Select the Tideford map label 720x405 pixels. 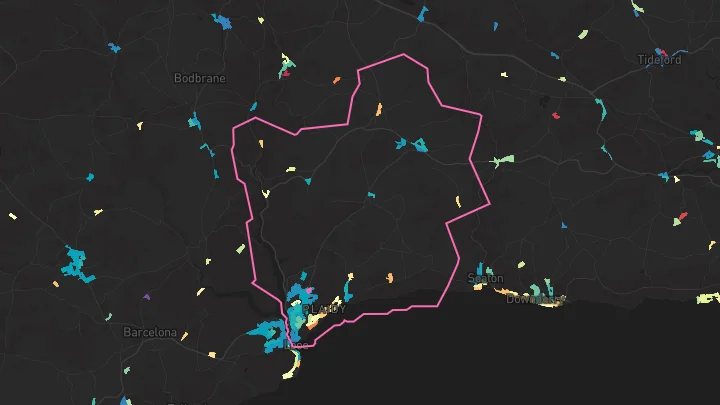[x=659, y=60]
